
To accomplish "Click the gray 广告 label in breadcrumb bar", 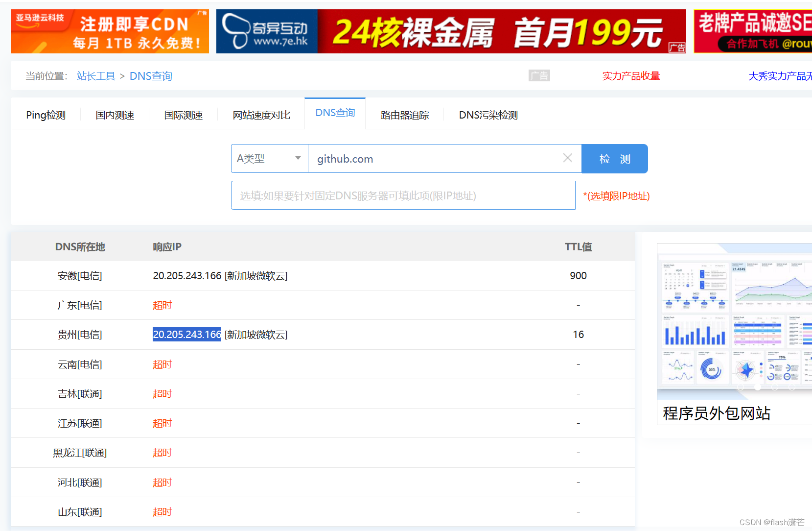I will 539,75.
